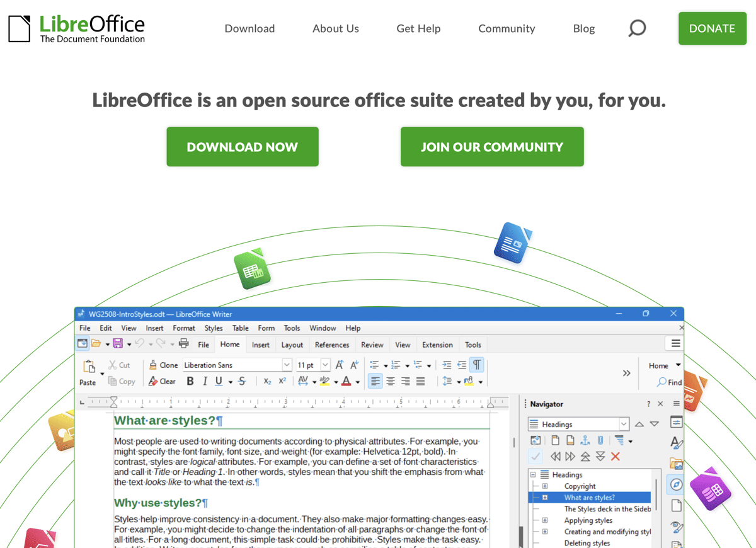
Task: Enable center paragraph alignment
Action: click(390, 380)
